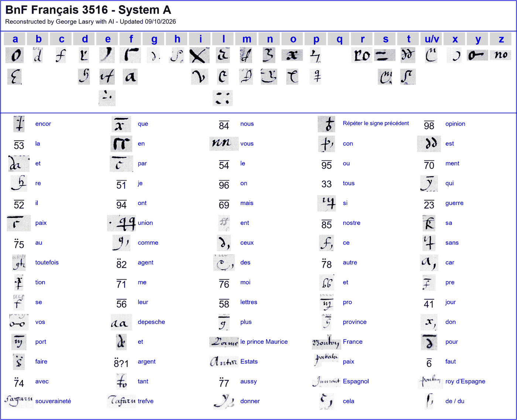Click the title 'BnF Français 3516 - System A'
This screenshot has width=517, height=420.
pos(88,10)
